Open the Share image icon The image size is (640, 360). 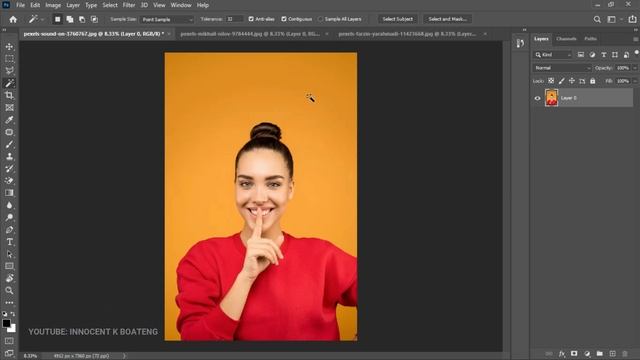click(x=632, y=19)
